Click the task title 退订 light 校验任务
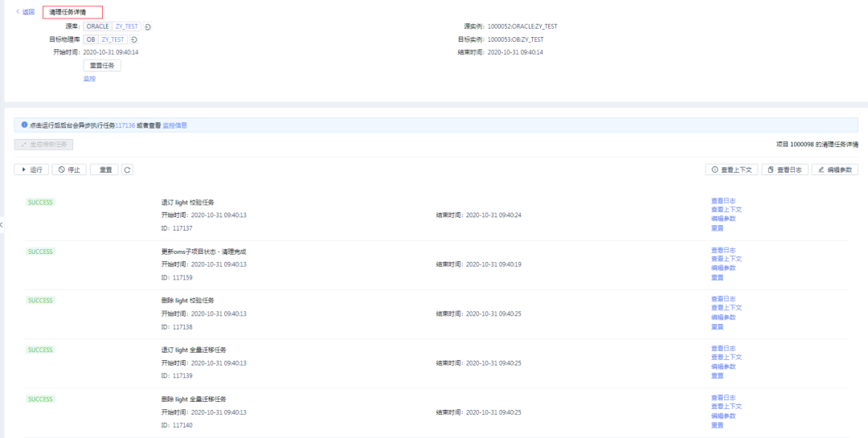Image resolution: width=868 pixels, height=438 pixels. click(187, 203)
